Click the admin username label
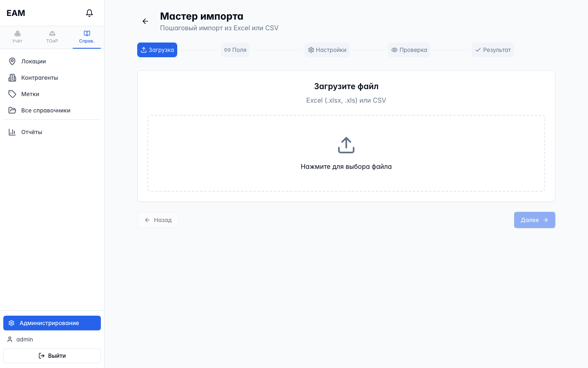The height and width of the screenshot is (368, 588). [24, 339]
